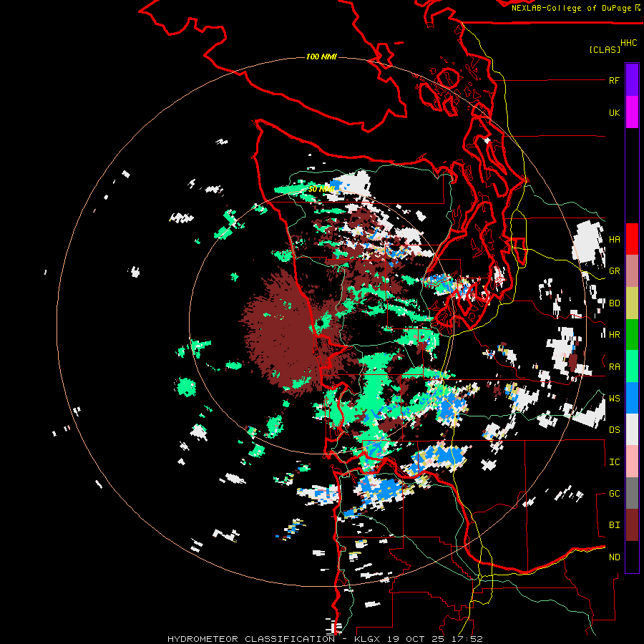Click the HHC product label
644x644 pixels.
click(628, 43)
